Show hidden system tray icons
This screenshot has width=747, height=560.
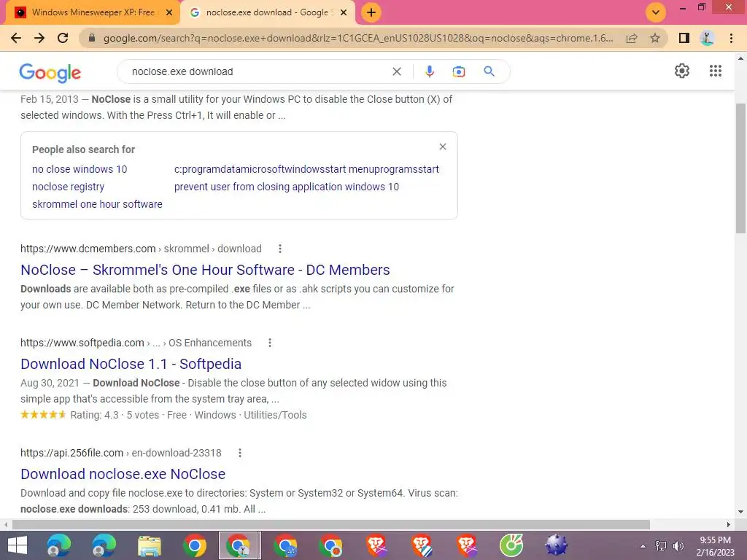(643, 546)
